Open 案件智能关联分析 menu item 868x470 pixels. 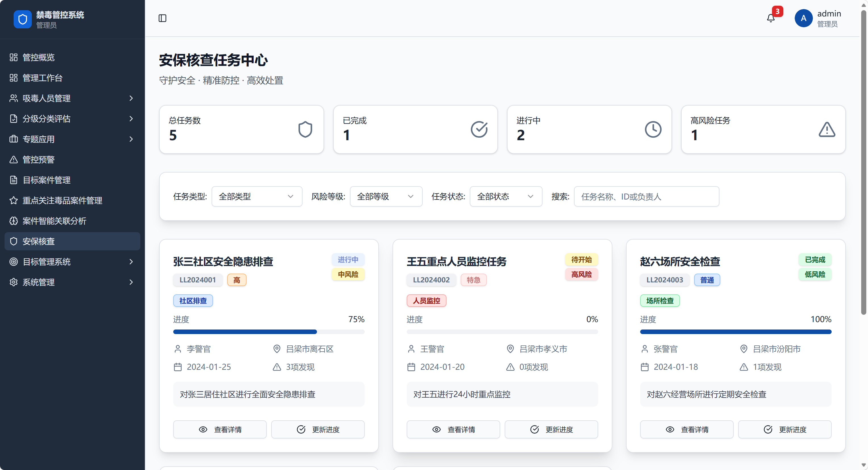72,221
